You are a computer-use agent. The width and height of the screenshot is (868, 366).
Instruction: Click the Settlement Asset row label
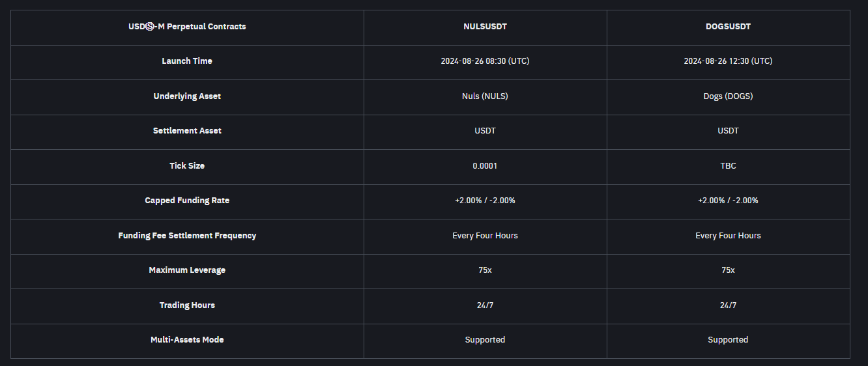(x=187, y=131)
